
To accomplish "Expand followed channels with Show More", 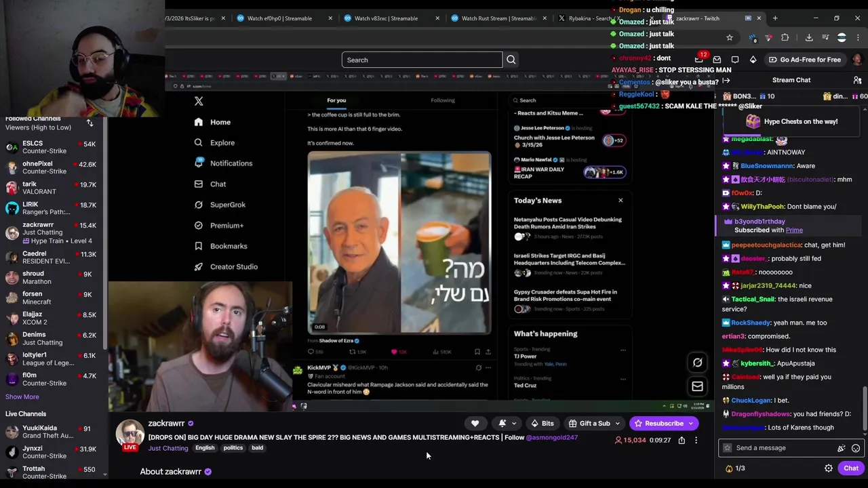I will pyautogui.click(x=22, y=397).
